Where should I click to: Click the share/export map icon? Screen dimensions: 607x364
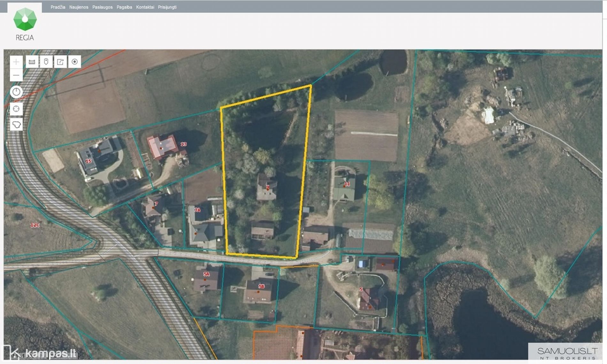(x=60, y=62)
